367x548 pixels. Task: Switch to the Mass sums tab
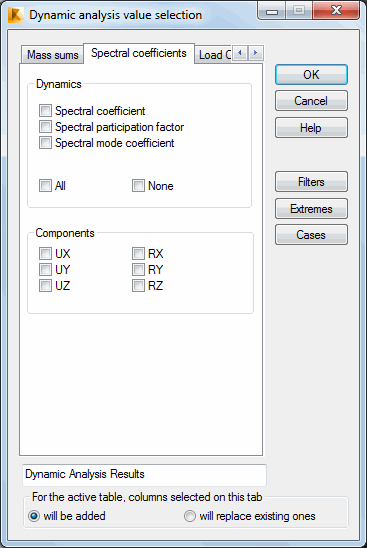[52, 55]
